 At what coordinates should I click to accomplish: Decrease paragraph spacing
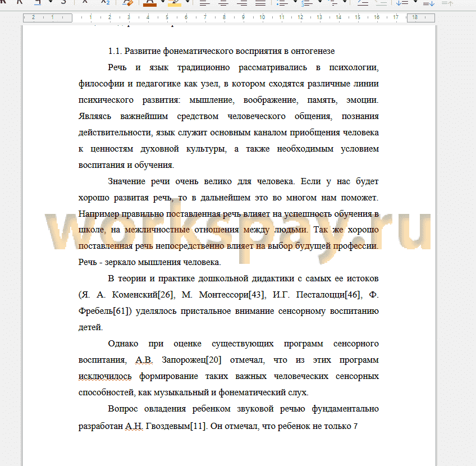click(447, 3)
